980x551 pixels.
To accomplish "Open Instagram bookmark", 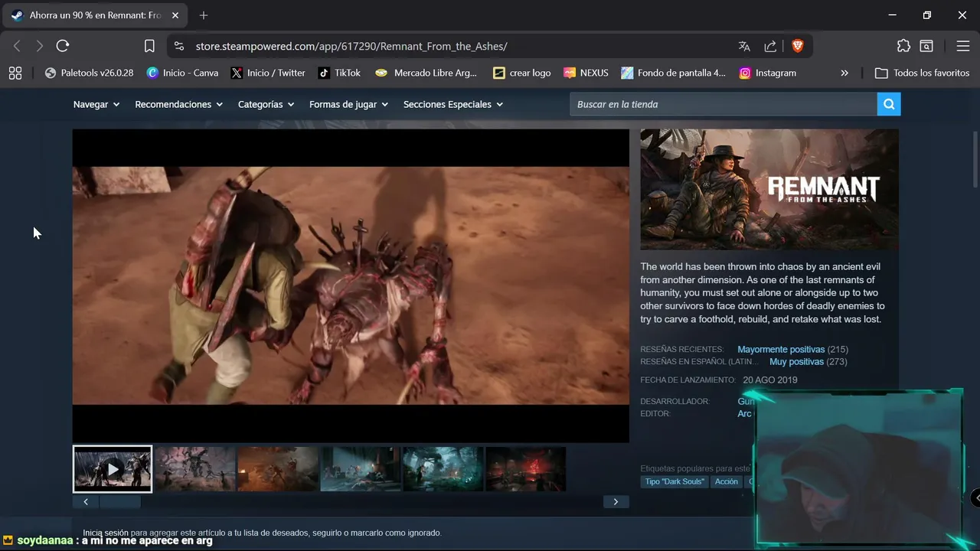I will point(767,73).
